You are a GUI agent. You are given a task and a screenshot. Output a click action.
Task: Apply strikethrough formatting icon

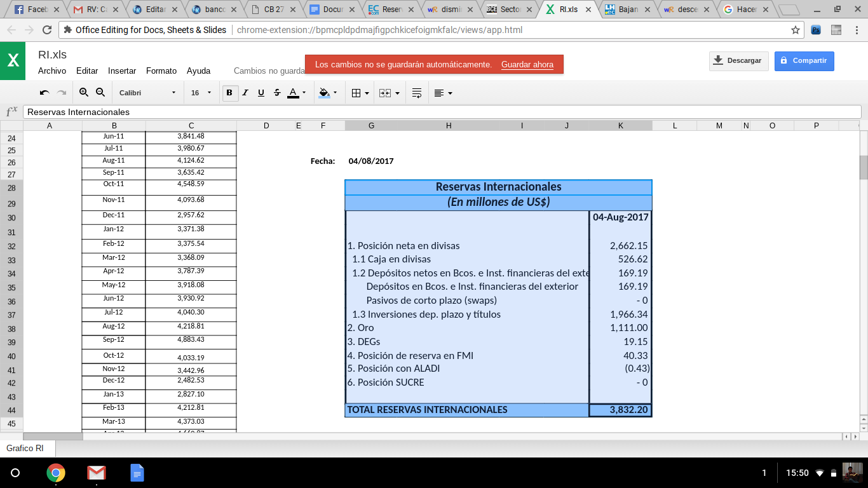[x=277, y=93]
